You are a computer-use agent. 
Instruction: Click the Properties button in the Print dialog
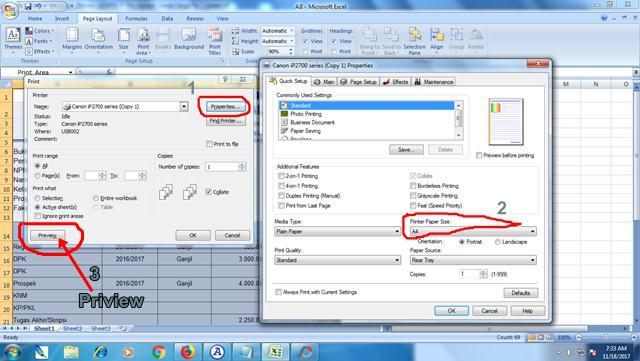[225, 107]
